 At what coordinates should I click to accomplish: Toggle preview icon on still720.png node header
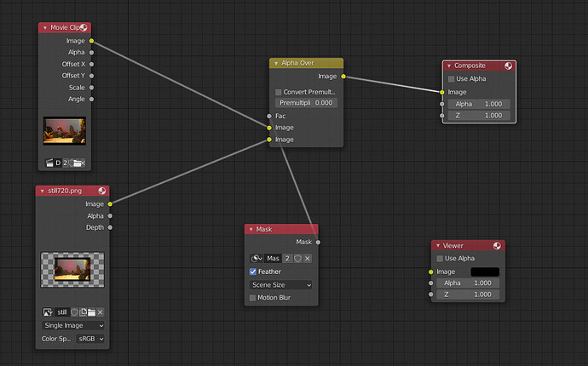point(102,191)
